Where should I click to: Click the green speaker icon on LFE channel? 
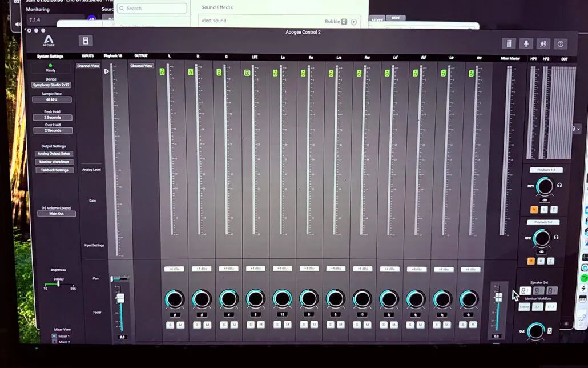247,73
